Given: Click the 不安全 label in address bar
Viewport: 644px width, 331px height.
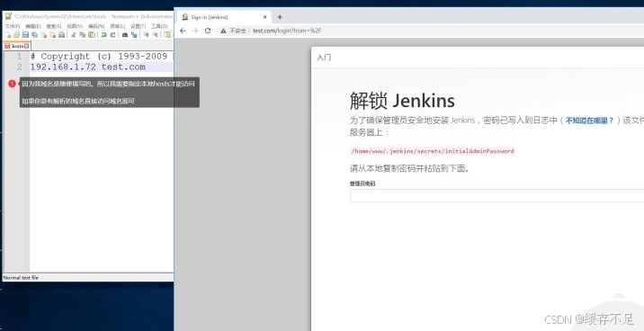Looking at the screenshot, I should tap(237, 31).
